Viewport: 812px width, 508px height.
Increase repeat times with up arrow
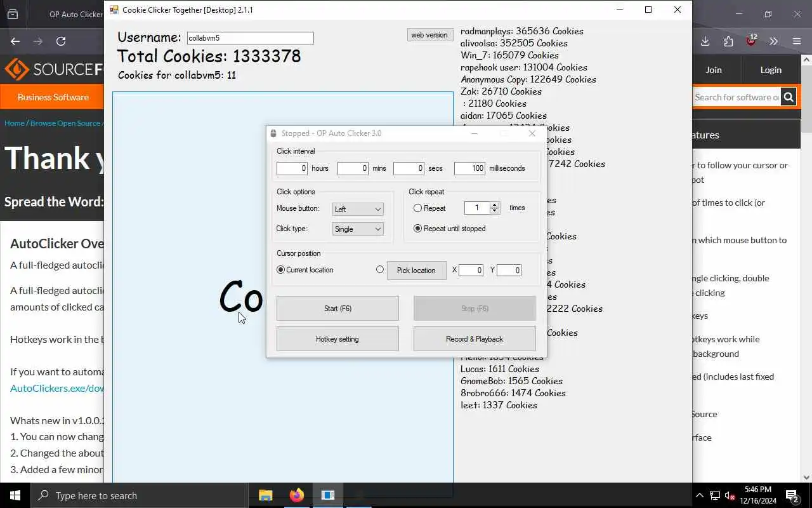495,204
